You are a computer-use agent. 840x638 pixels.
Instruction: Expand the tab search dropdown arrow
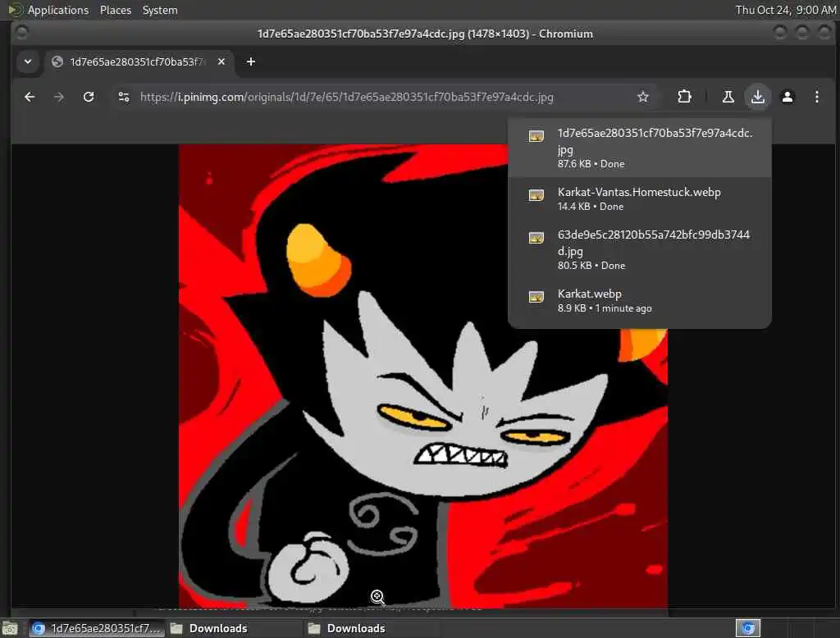[x=28, y=62]
